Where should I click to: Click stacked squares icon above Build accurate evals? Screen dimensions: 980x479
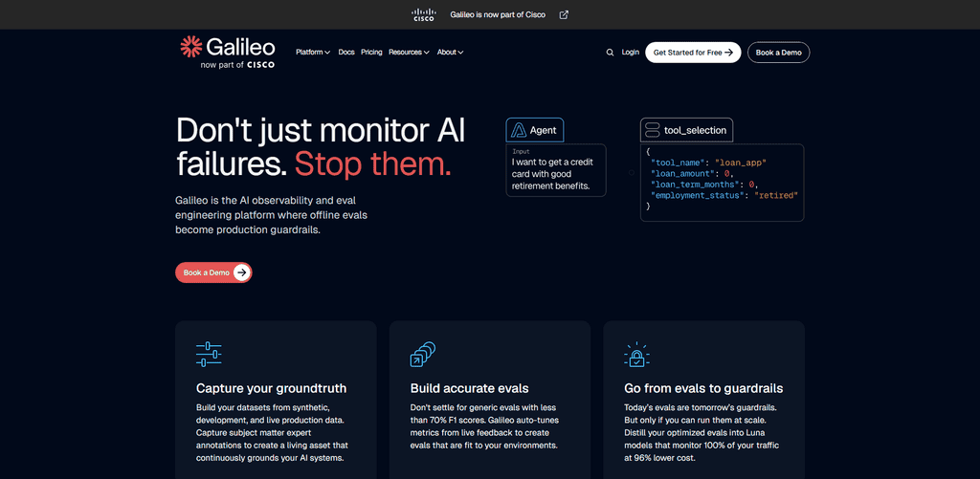422,354
